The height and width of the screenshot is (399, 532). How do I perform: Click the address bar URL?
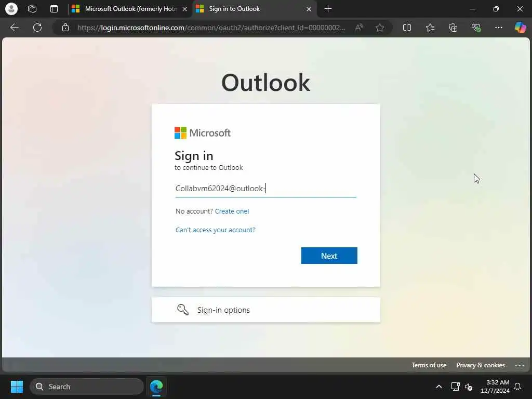click(x=211, y=28)
